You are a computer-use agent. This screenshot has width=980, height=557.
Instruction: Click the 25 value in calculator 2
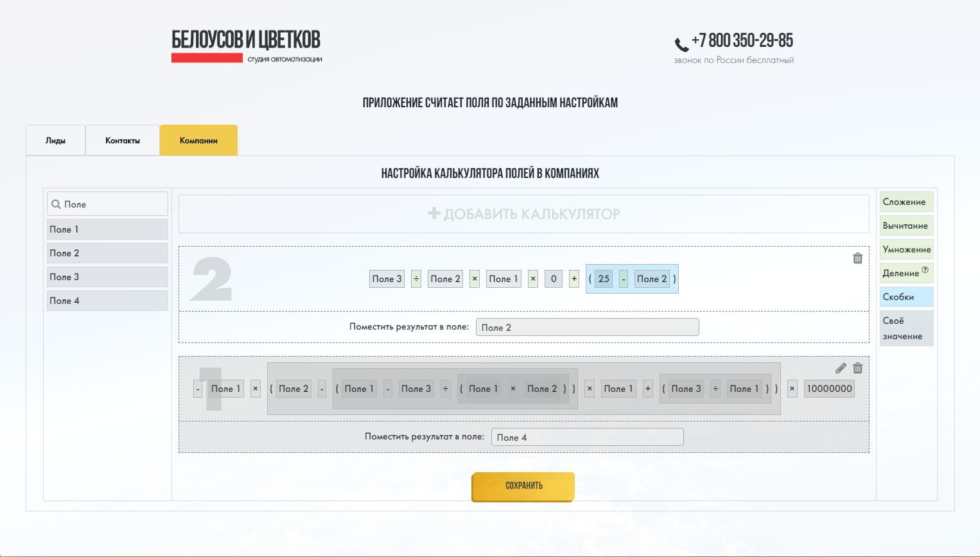point(604,279)
